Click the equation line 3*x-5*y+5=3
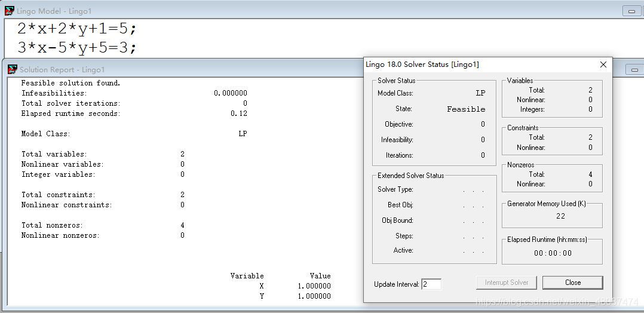This screenshot has width=644, height=313. pos(77,48)
